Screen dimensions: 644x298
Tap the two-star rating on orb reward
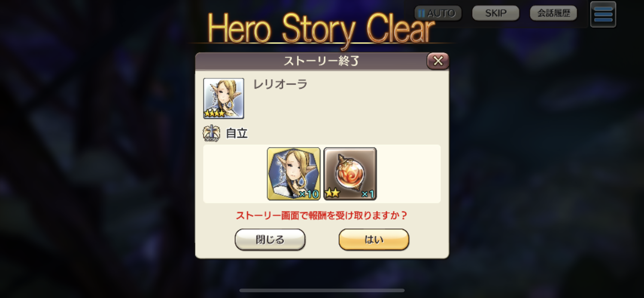tap(332, 193)
